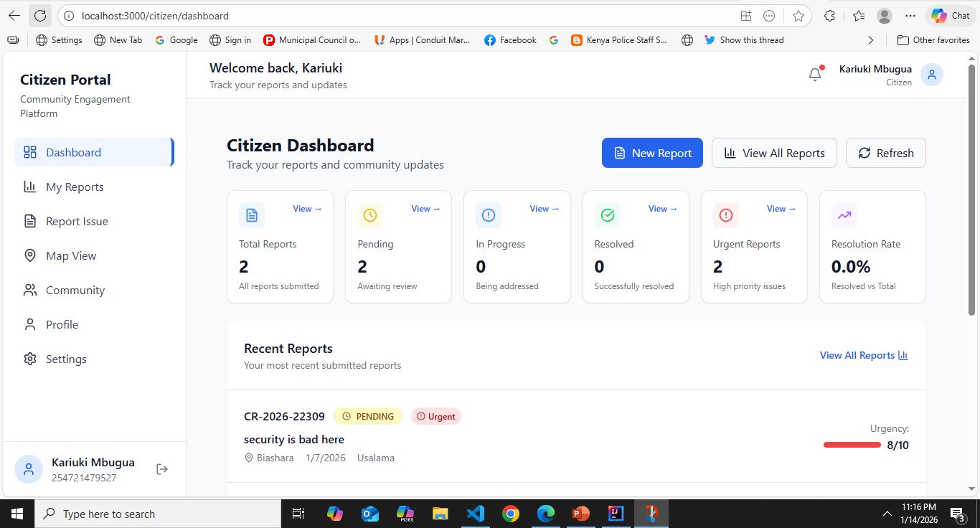980x528 pixels.
Task: Click the Resolution Rate trend icon
Action: coord(844,215)
